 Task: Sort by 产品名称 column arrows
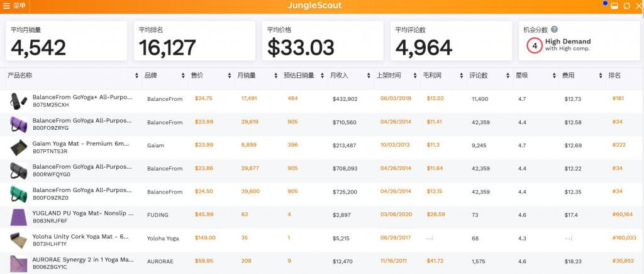(136, 76)
